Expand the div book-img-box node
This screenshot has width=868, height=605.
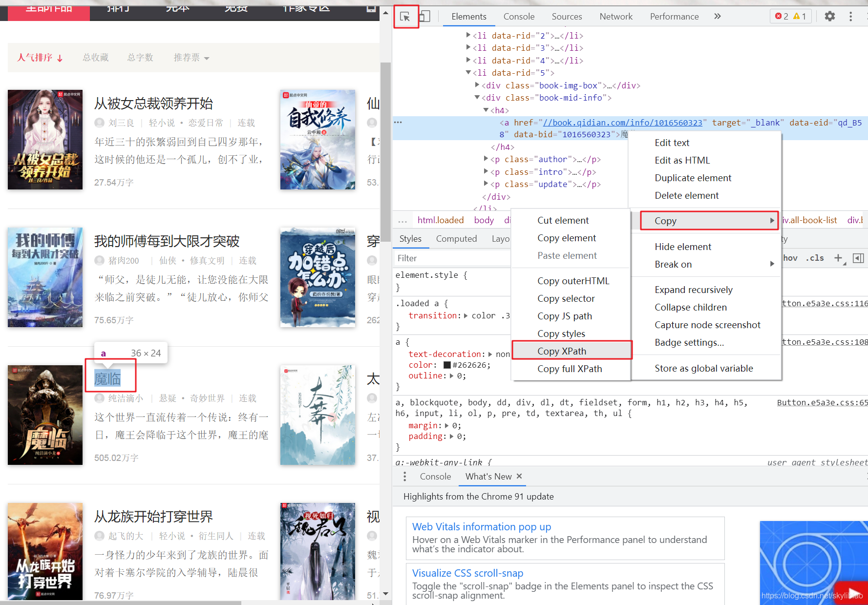pyautogui.click(x=477, y=85)
